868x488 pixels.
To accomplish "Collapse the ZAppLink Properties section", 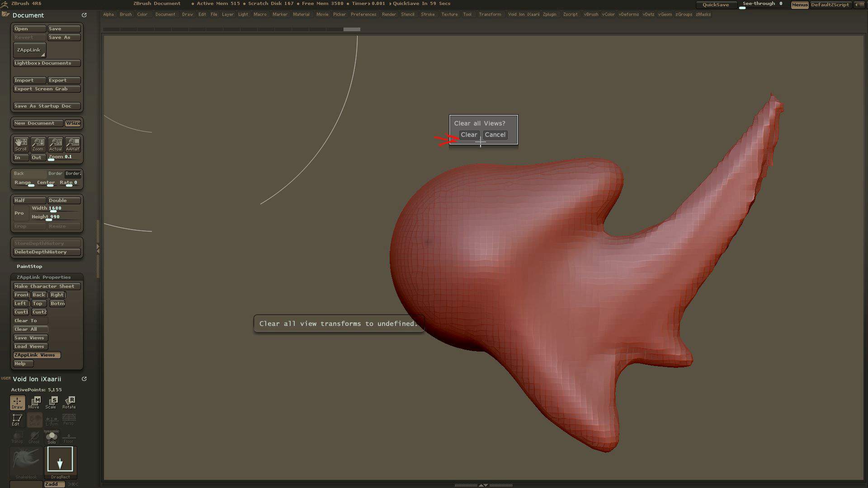I will click(x=43, y=277).
